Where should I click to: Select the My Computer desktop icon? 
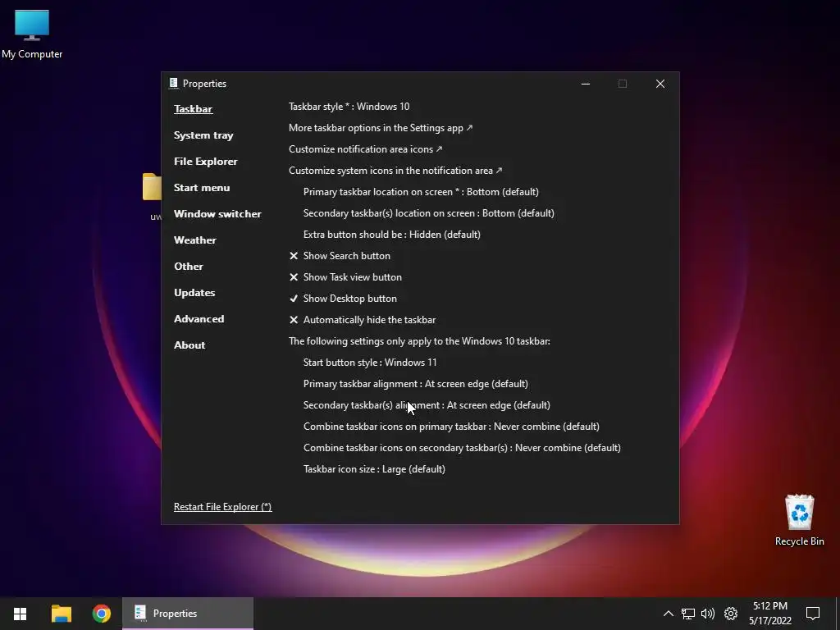(32, 34)
